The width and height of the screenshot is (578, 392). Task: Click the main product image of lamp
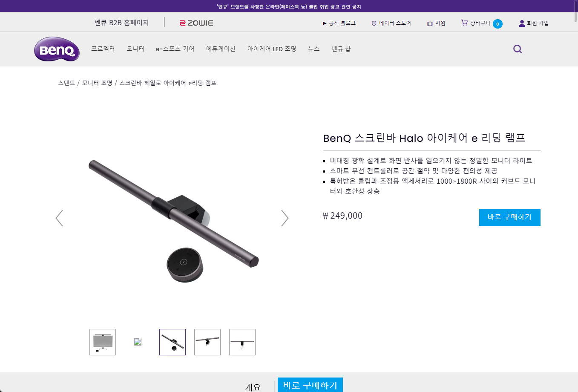click(x=173, y=221)
